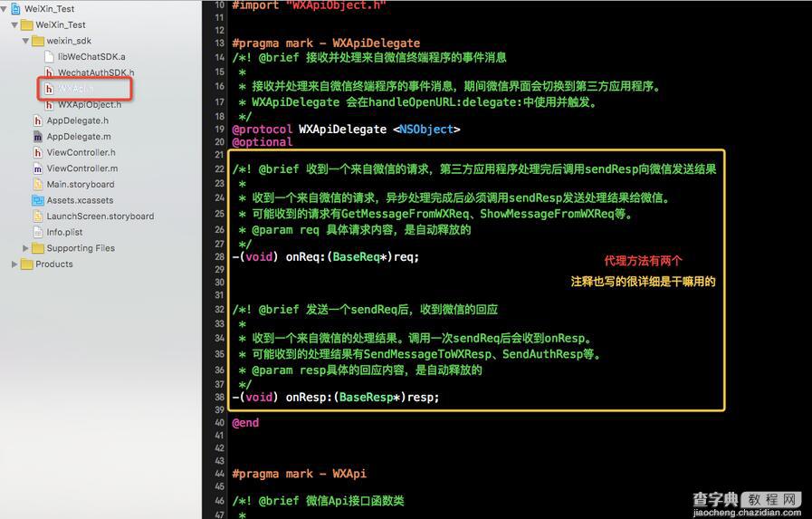Click the Supporting Files folder icon
The image size is (812, 519).
pos(38,248)
